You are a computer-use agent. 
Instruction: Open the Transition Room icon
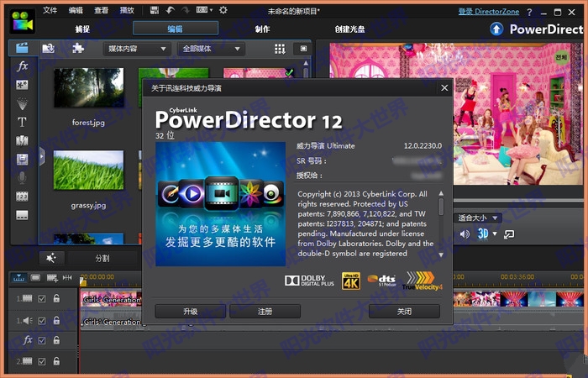coord(22,140)
